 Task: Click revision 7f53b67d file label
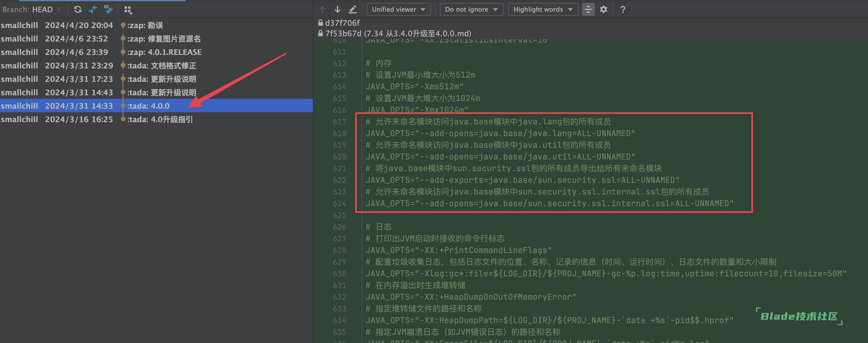(x=398, y=33)
